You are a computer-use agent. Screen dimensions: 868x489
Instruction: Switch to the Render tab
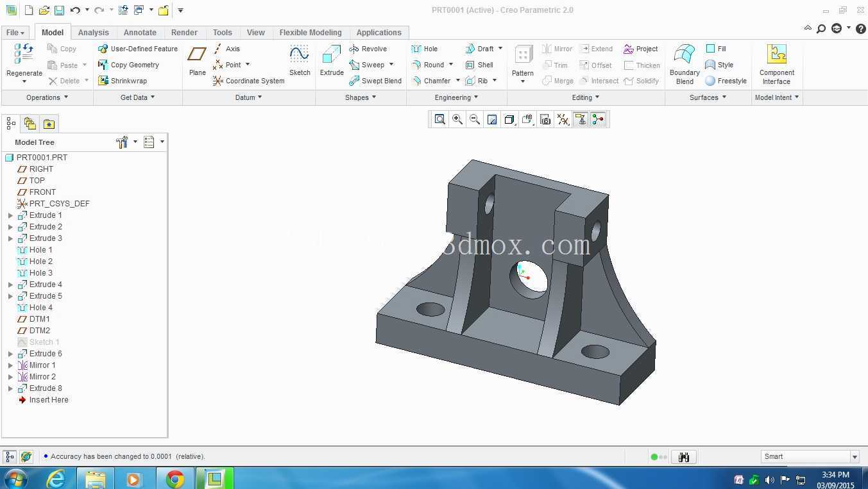click(184, 33)
